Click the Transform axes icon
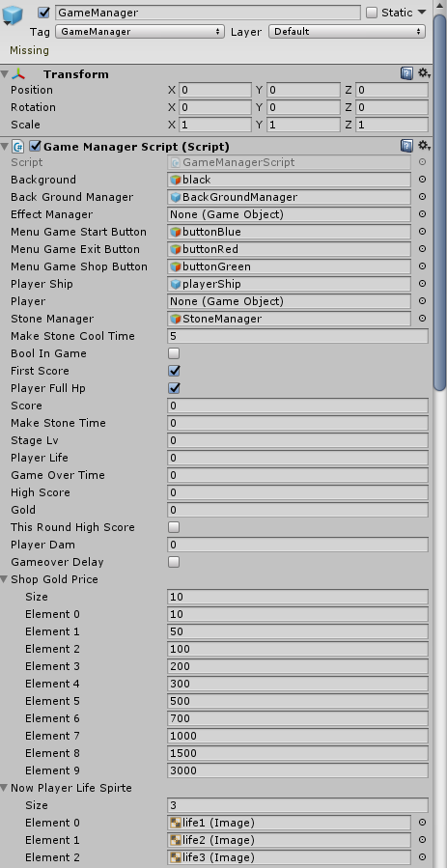Viewport: 447px width, 868px height. [18, 73]
